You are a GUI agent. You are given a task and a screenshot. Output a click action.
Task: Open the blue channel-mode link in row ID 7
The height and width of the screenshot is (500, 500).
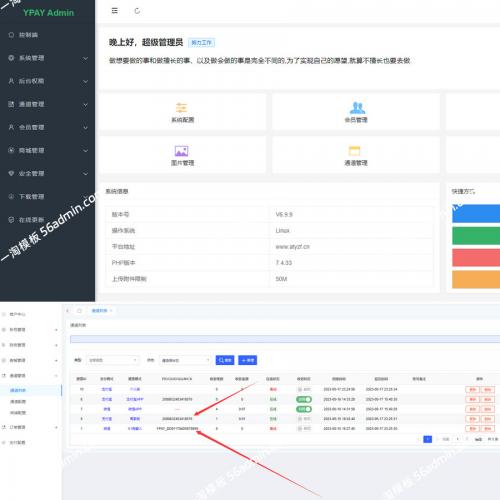pyautogui.click(x=135, y=409)
